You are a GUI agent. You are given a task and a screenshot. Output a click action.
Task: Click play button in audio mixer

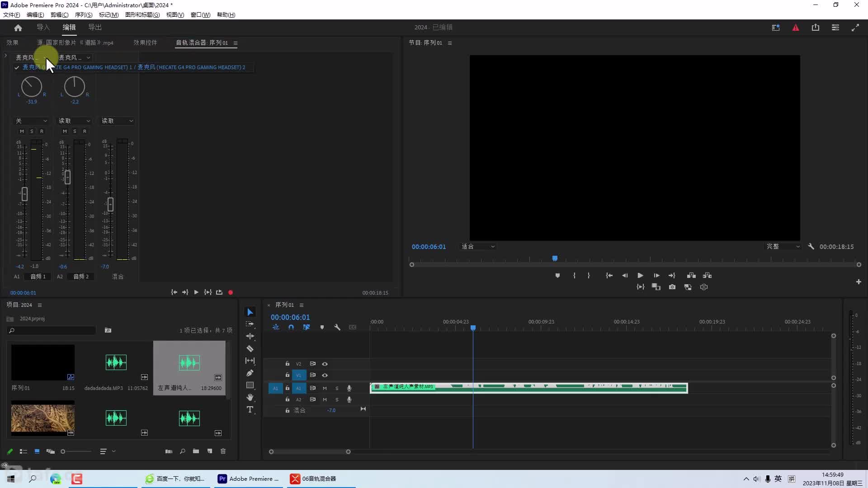point(196,293)
